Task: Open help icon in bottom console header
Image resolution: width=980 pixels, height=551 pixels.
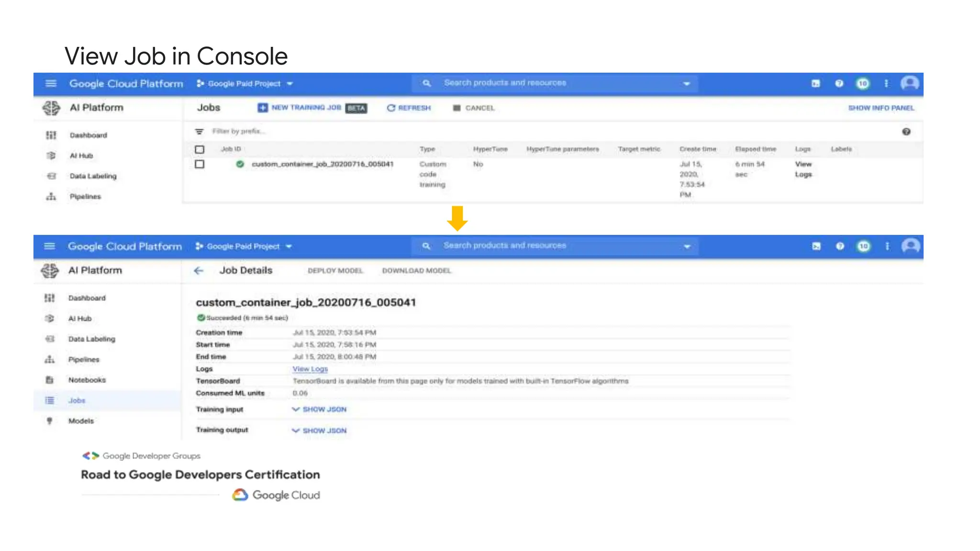Action: pyautogui.click(x=840, y=246)
